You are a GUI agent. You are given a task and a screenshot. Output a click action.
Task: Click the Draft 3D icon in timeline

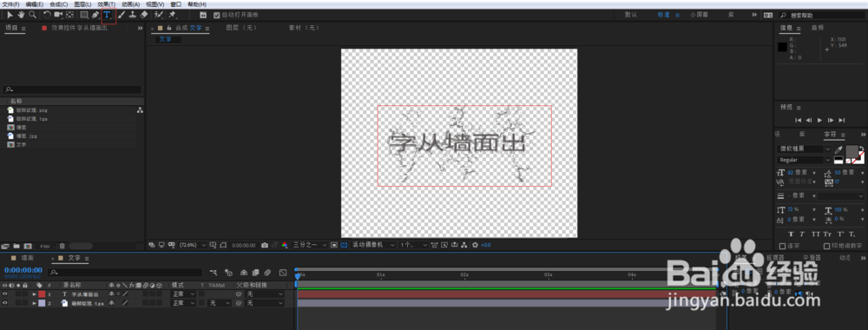point(228,273)
